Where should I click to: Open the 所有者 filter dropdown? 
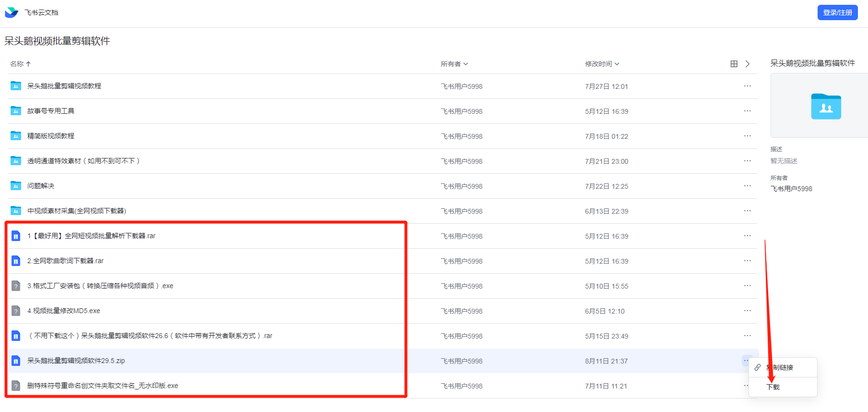tap(454, 64)
